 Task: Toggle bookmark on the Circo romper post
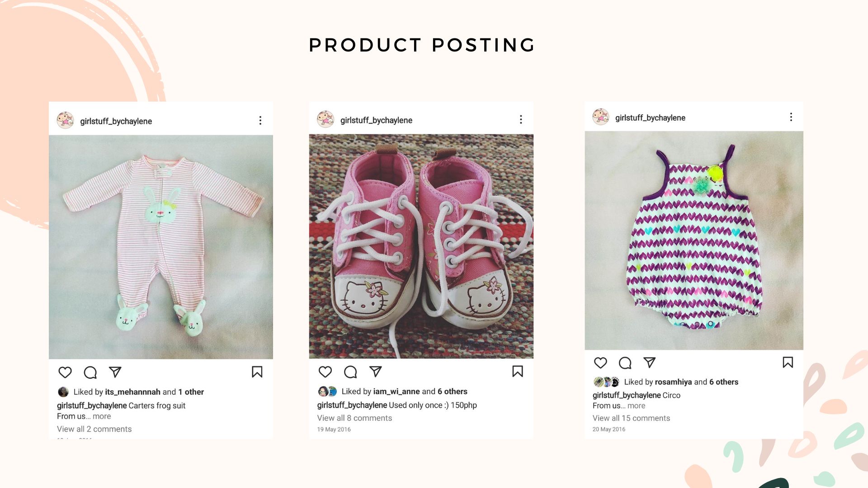click(x=788, y=362)
